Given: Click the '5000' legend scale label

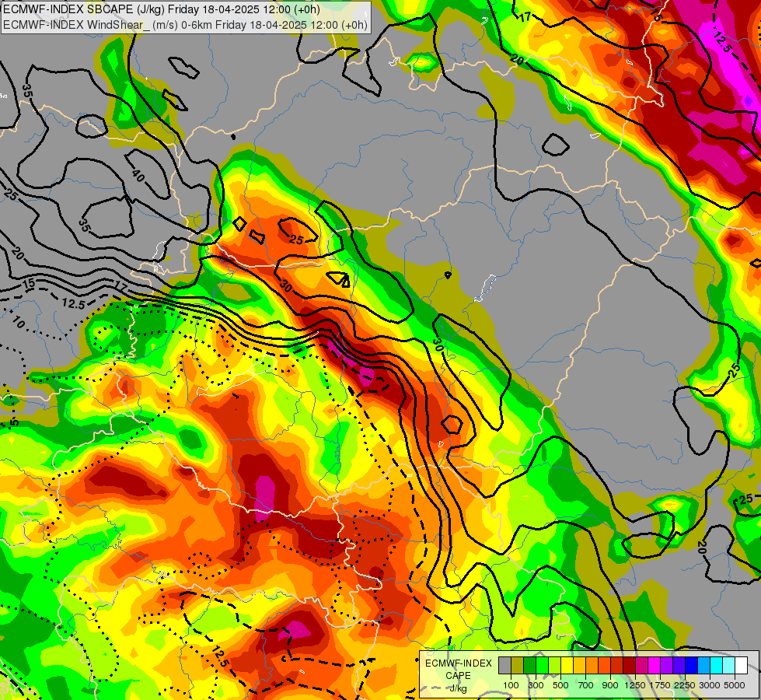Looking at the screenshot, I should pyautogui.click(x=735, y=685).
